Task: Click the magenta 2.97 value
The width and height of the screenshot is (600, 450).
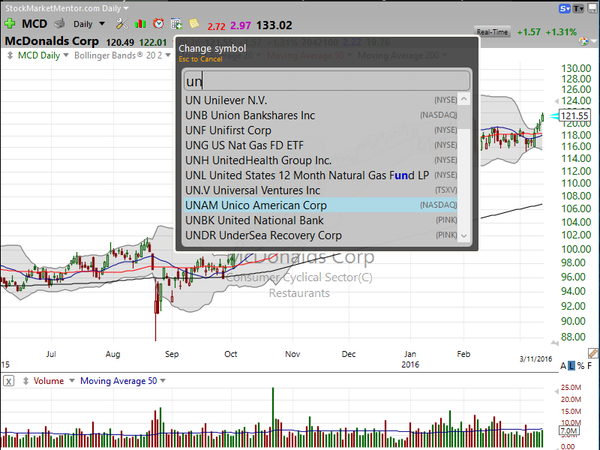Action: pyautogui.click(x=240, y=26)
